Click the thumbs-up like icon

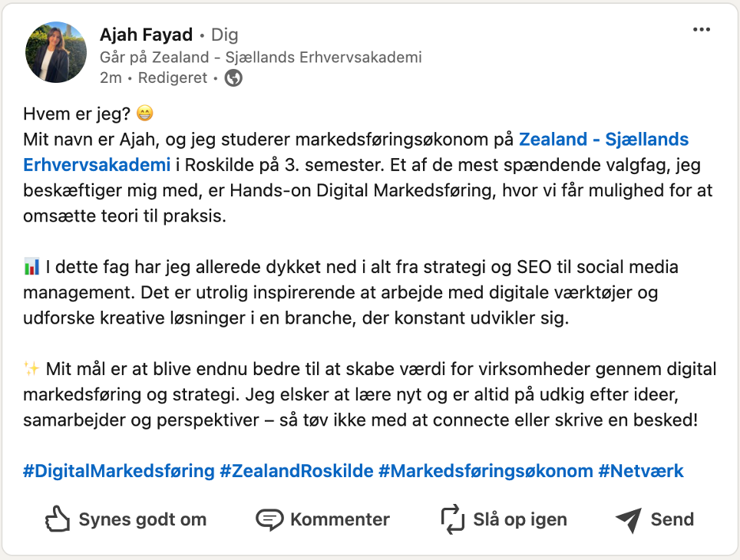point(58,519)
